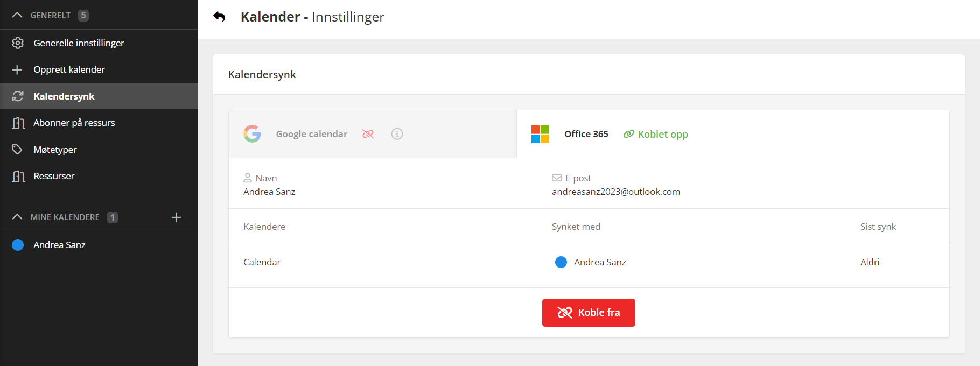Click the Microsoft Office 365 logo

click(x=540, y=134)
